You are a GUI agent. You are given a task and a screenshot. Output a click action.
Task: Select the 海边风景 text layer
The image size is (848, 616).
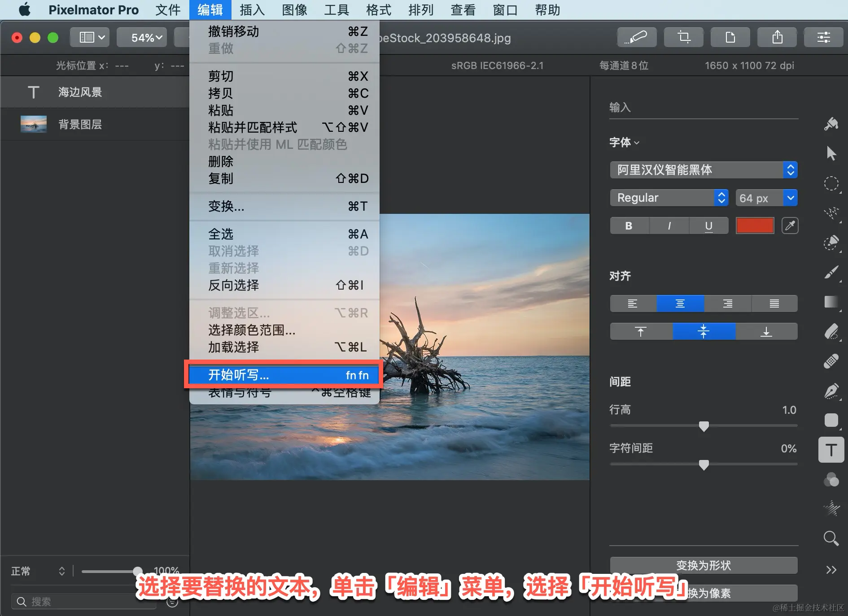pos(95,92)
